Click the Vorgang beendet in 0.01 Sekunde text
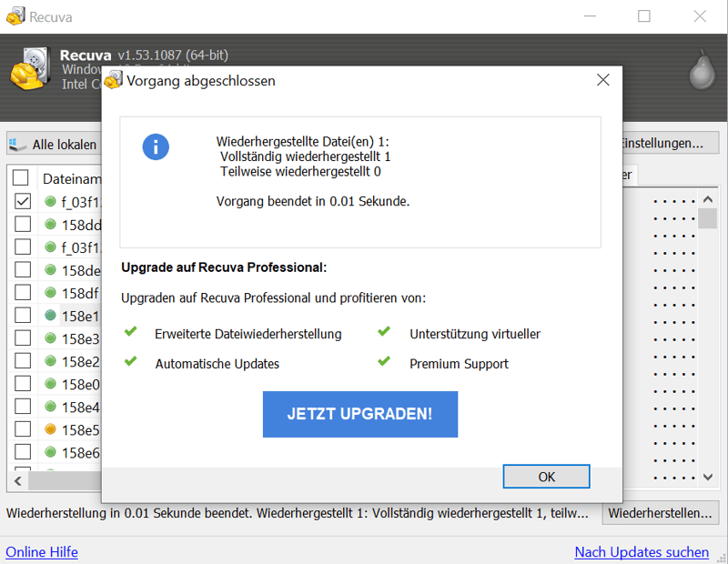The image size is (728, 564). [x=313, y=201]
